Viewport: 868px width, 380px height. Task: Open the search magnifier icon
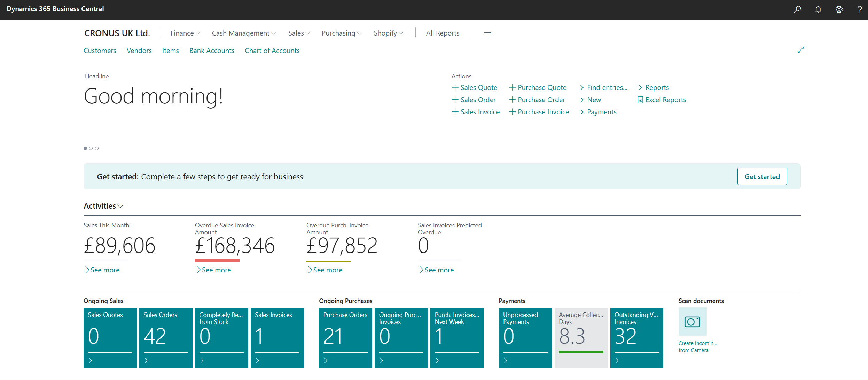[x=797, y=9]
